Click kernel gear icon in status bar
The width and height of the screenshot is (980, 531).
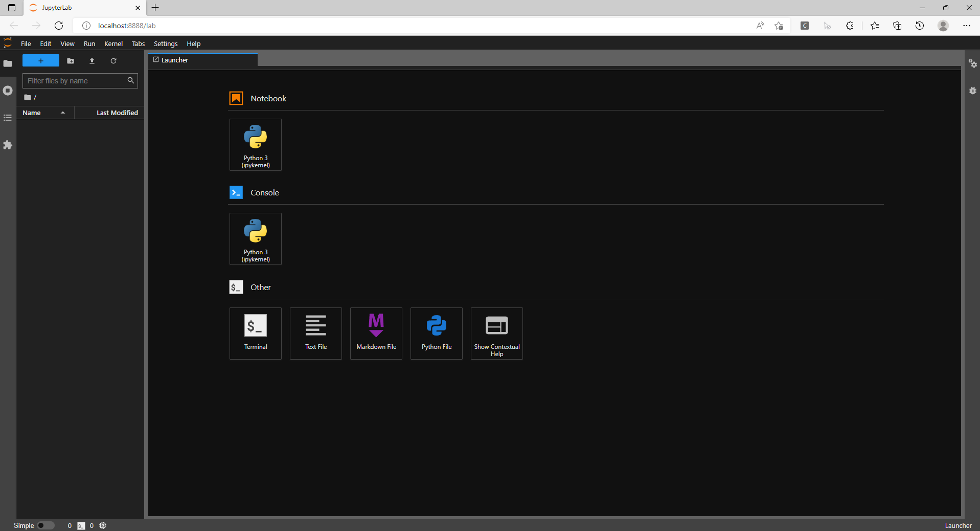pos(103,525)
